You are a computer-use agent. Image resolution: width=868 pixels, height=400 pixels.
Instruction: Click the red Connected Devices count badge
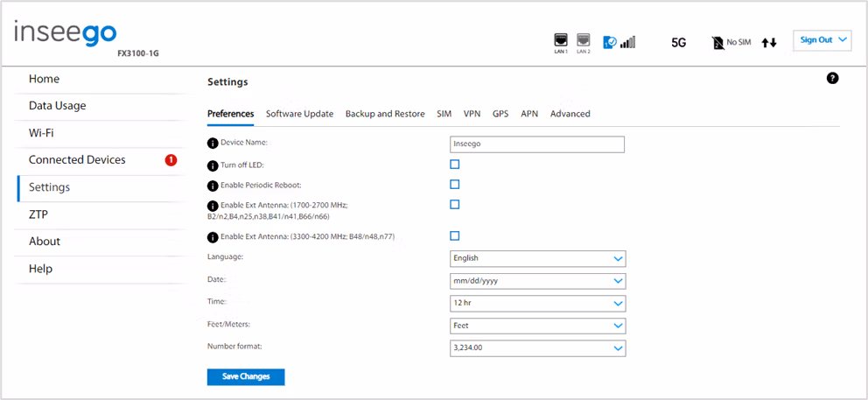pyautogui.click(x=171, y=160)
